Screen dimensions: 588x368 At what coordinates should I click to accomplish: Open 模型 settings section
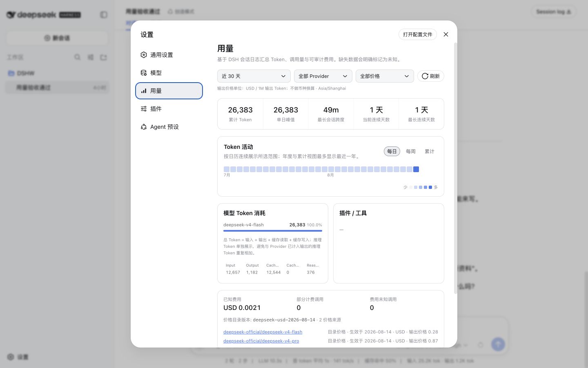tap(169, 73)
